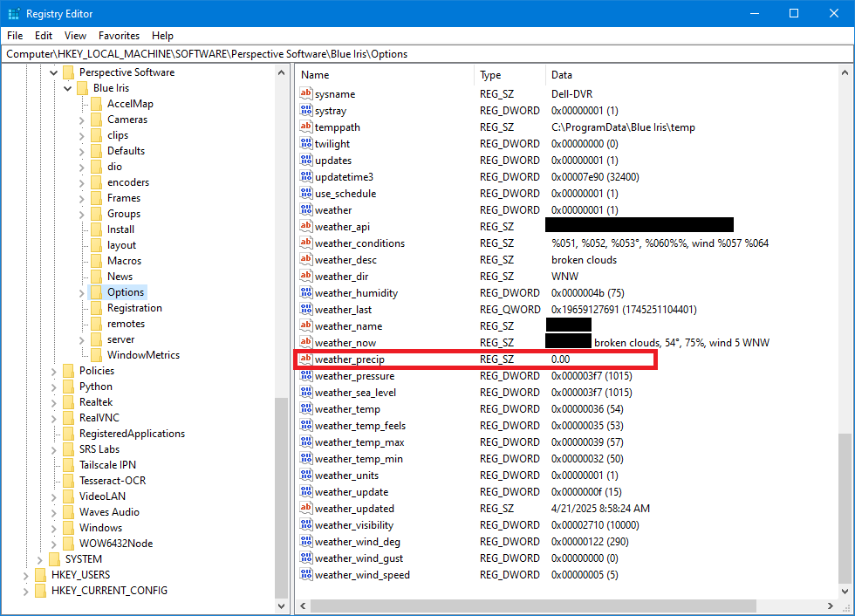The width and height of the screenshot is (855, 616).
Task: Expand the SYSTEM key node
Action: tap(39, 559)
